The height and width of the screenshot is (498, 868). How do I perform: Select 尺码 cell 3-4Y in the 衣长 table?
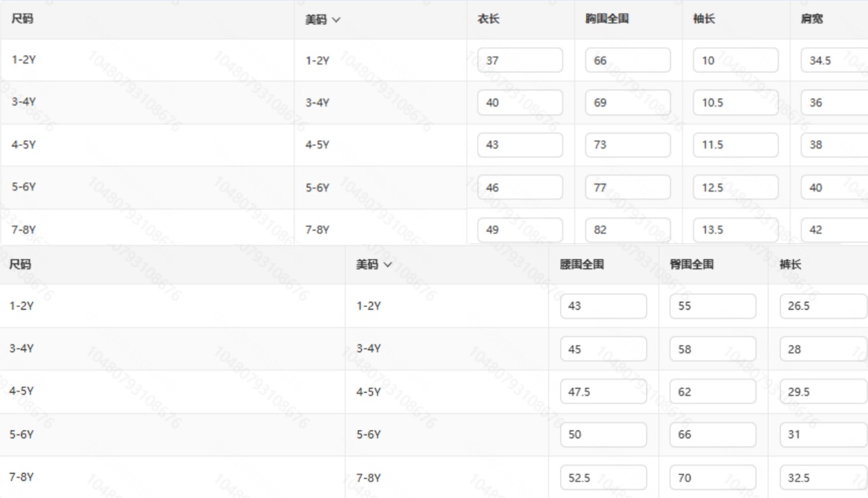(23, 103)
